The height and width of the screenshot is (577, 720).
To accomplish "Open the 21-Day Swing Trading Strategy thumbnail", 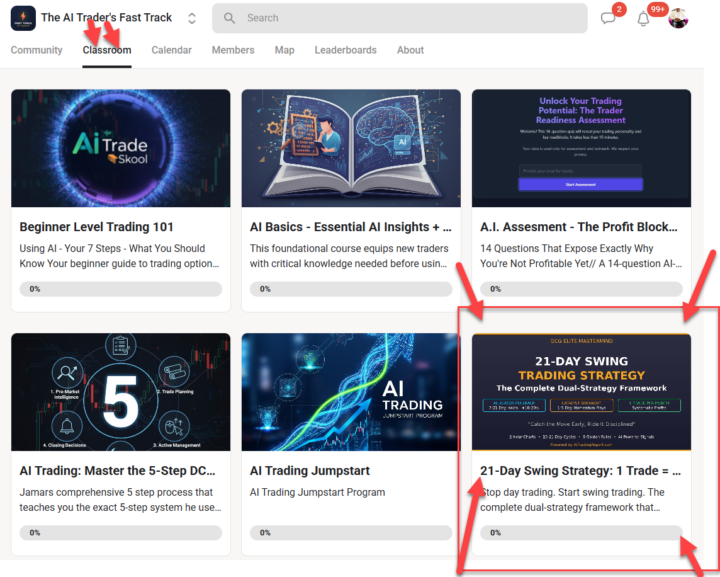I will point(581,392).
